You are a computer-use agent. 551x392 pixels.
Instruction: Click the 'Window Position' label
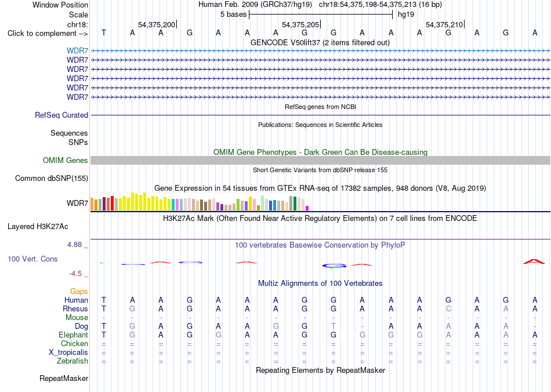point(60,5)
